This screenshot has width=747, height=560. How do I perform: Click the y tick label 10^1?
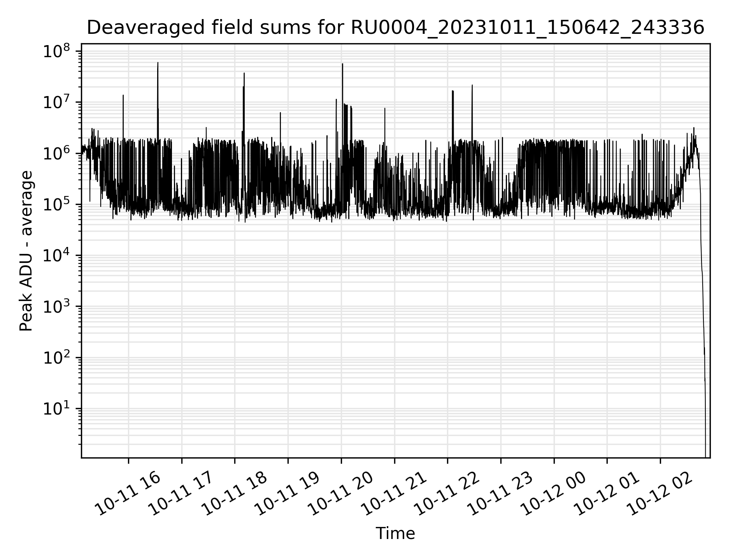[x=56, y=408]
